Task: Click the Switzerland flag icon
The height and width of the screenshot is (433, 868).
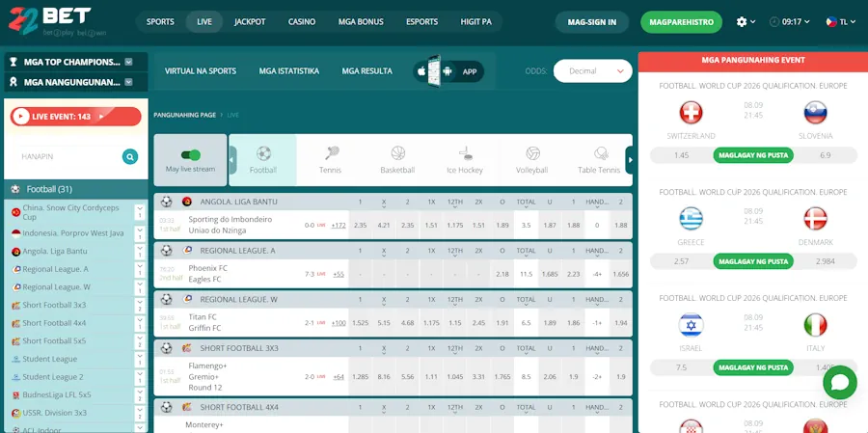Action: pyautogui.click(x=691, y=113)
